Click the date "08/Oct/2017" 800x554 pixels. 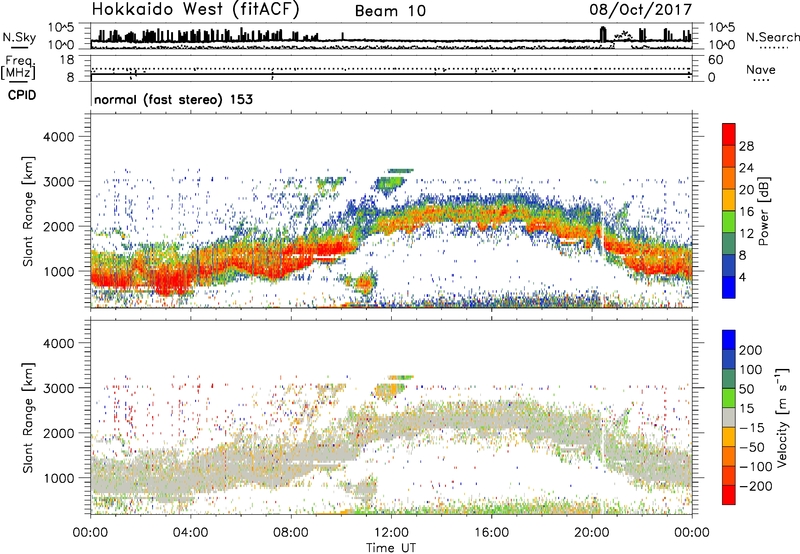point(641,10)
